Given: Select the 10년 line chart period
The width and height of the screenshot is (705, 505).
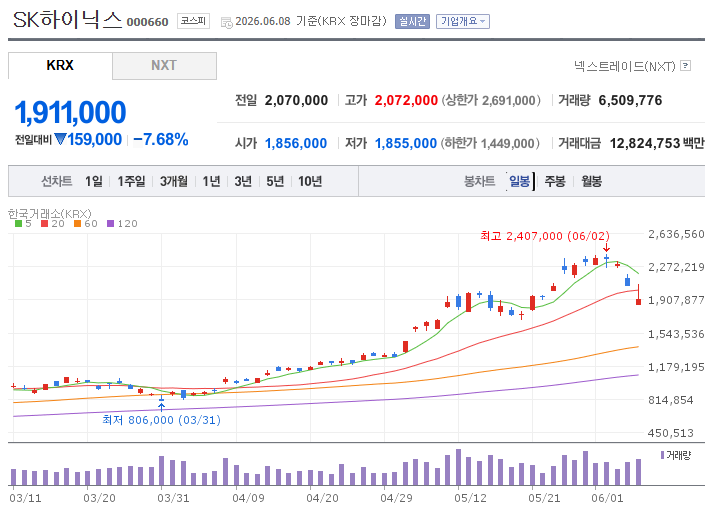Looking at the screenshot, I should click(x=310, y=181).
